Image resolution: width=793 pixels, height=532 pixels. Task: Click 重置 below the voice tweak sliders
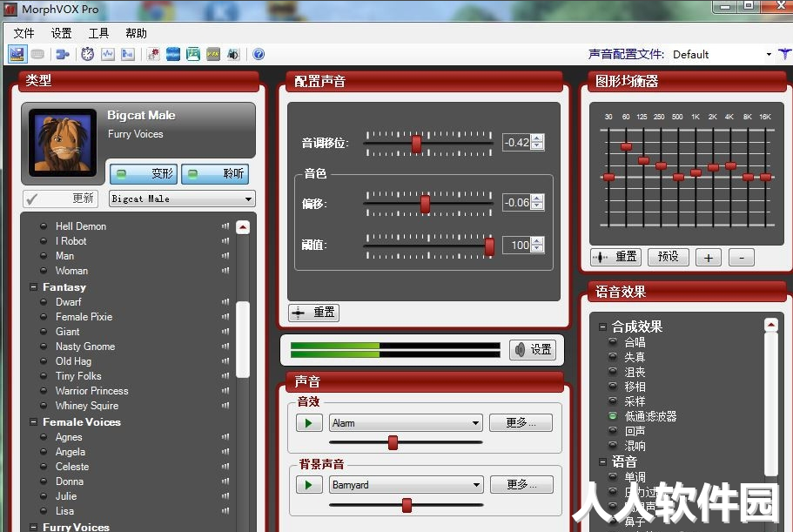[x=313, y=313]
